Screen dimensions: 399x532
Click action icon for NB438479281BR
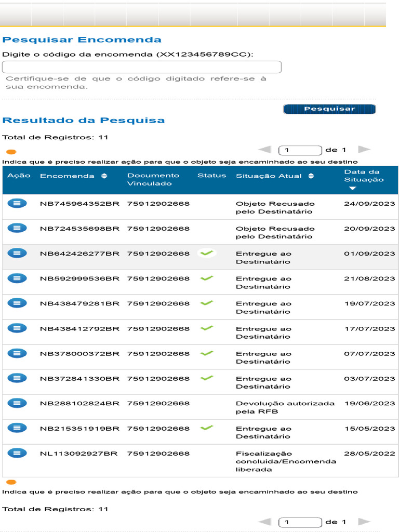click(17, 303)
